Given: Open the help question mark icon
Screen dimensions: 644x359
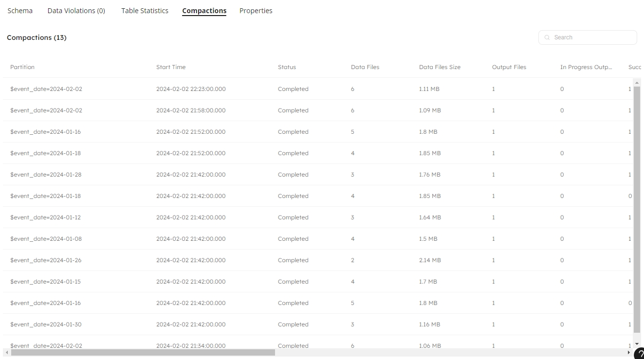Looking at the screenshot, I should click(x=639, y=354).
